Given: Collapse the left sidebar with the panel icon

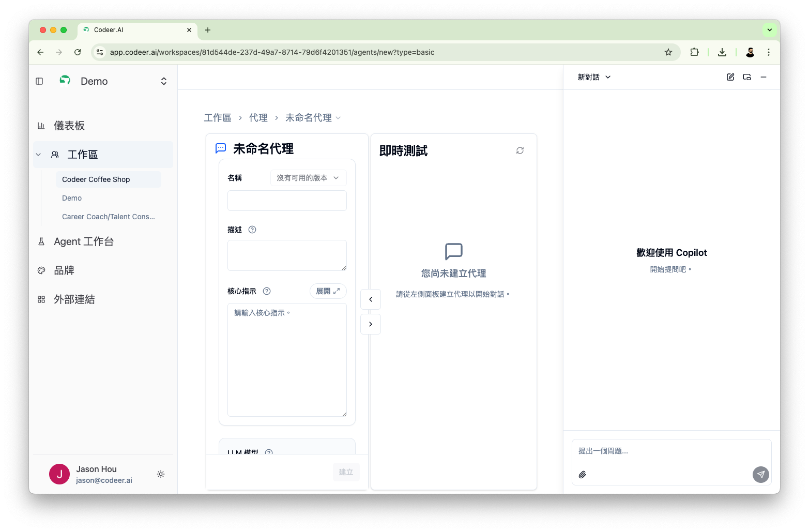Looking at the screenshot, I should tap(39, 81).
